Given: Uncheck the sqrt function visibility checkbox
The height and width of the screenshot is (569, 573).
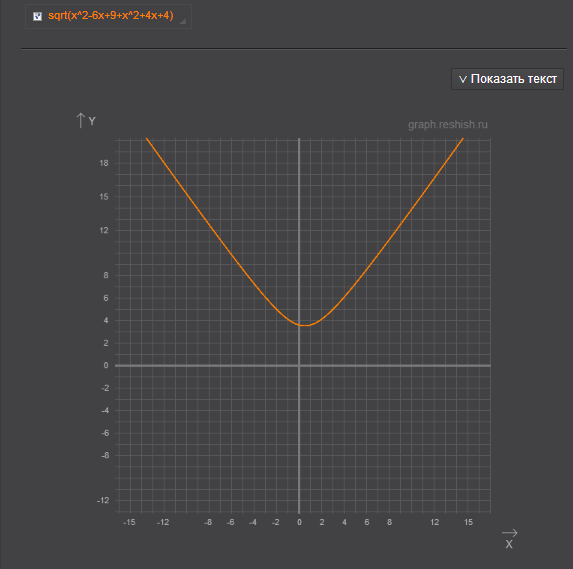Looking at the screenshot, I should point(37,16).
